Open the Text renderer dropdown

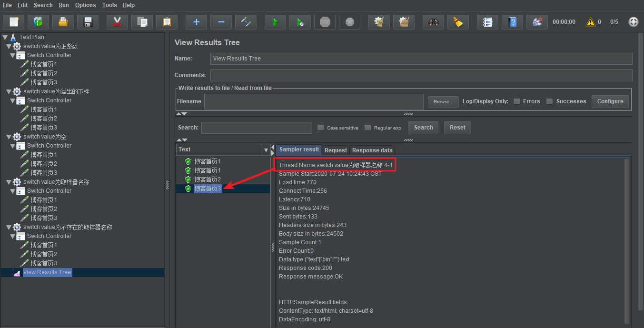point(266,150)
